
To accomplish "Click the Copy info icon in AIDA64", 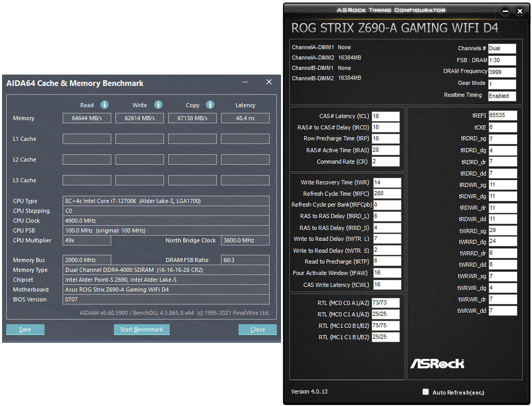I will pos(210,105).
